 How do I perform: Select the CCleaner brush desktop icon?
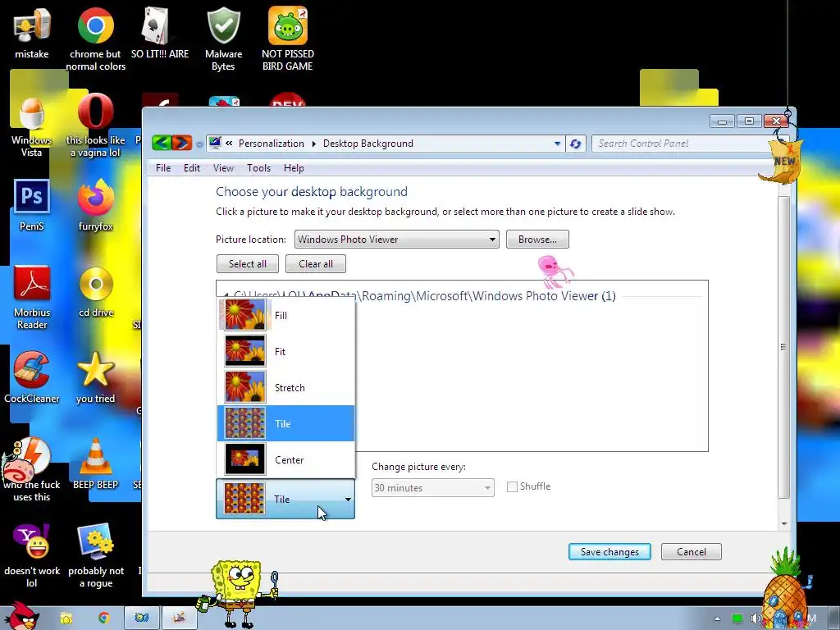pos(32,377)
